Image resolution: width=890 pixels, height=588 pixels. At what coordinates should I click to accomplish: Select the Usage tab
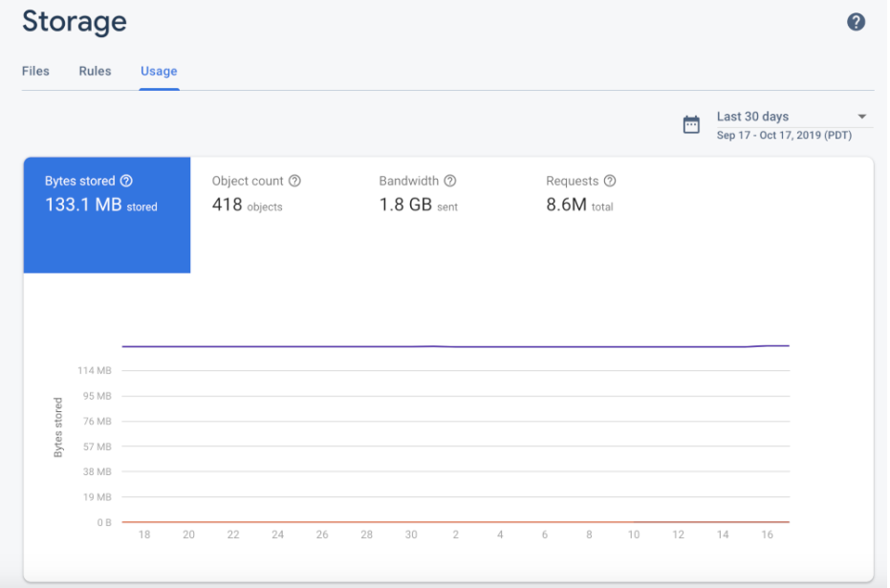coord(159,71)
